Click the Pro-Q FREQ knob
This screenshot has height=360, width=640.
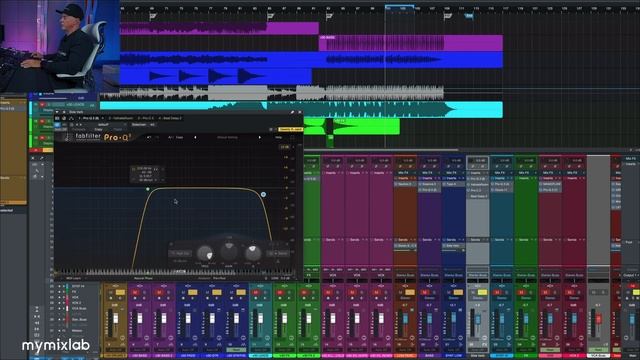click(205, 253)
